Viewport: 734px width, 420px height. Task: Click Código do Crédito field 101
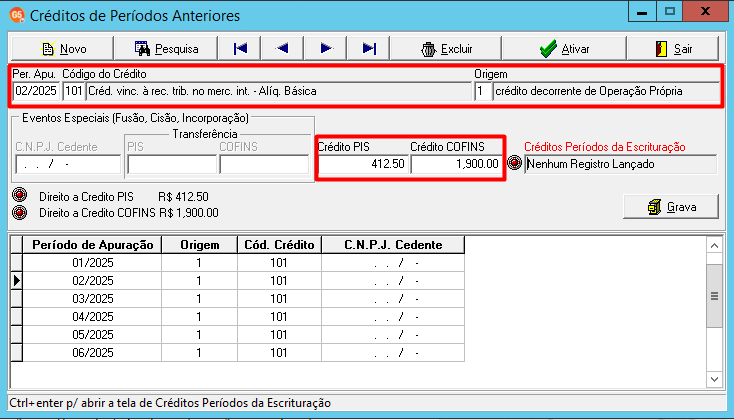click(73, 91)
